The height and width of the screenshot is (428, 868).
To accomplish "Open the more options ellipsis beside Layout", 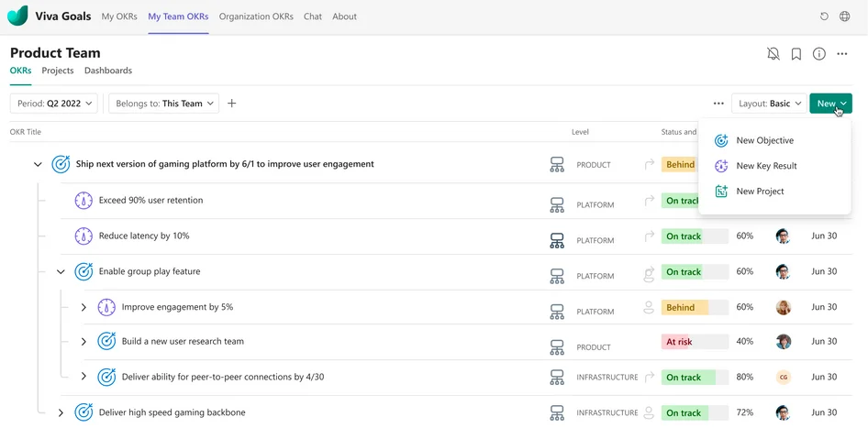I will [718, 104].
